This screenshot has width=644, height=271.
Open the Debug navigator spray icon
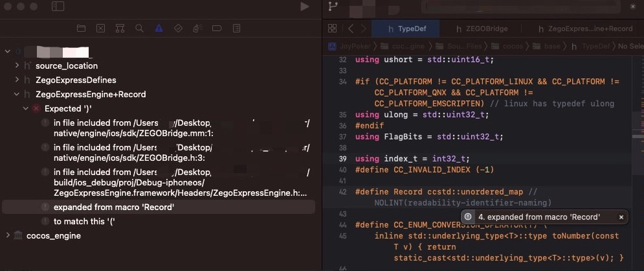197,29
